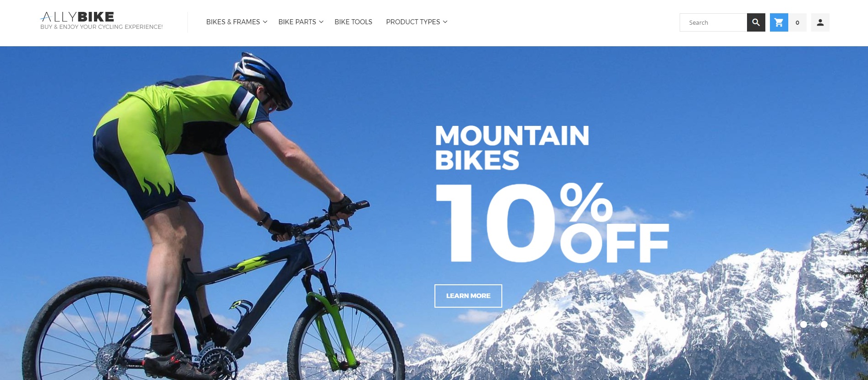This screenshot has width=868, height=380.
Task: Click the search magnifier icon
Action: (756, 22)
